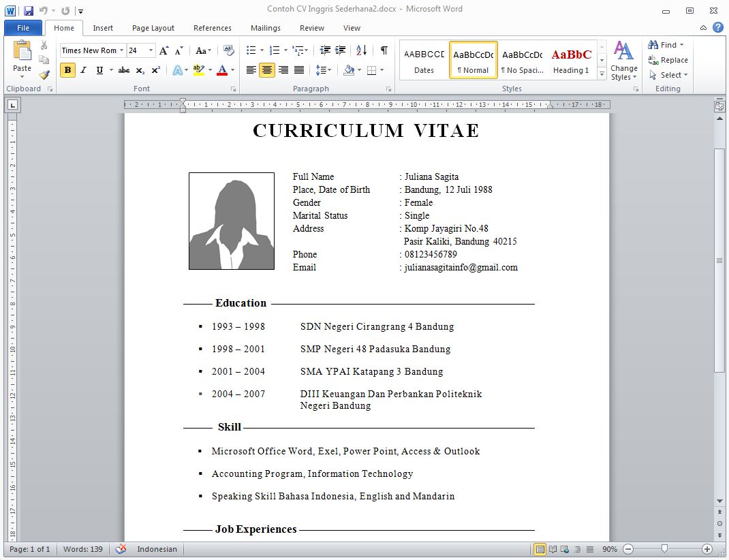Image resolution: width=729 pixels, height=560 pixels.
Task: Click the Sort A-Z icon
Action: (x=362, y=50)
